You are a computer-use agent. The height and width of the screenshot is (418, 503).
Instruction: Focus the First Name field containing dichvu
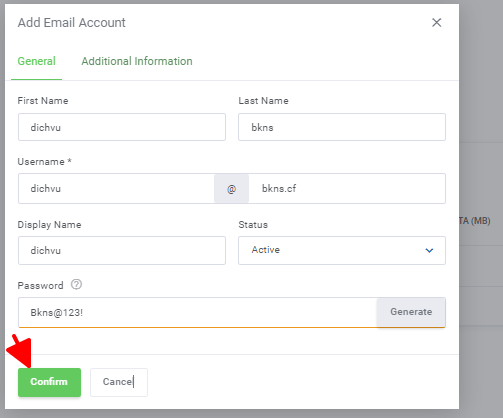point(122,127)
